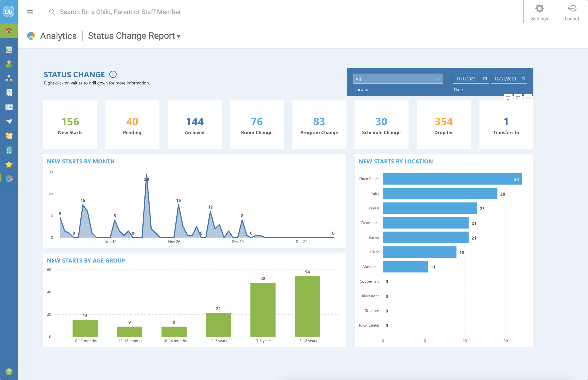Viewport: 588px width, 380px height.
Task: Open focus mode on the filter panel
Action: (518, 98)
